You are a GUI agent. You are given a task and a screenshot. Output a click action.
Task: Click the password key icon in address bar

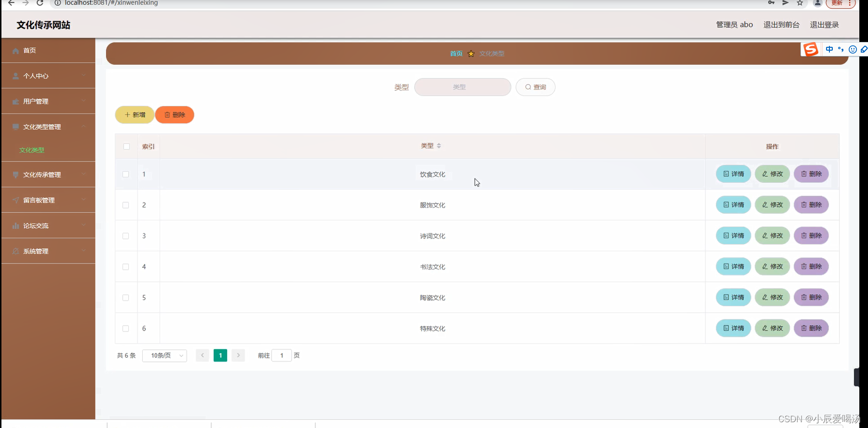point(772,3)
